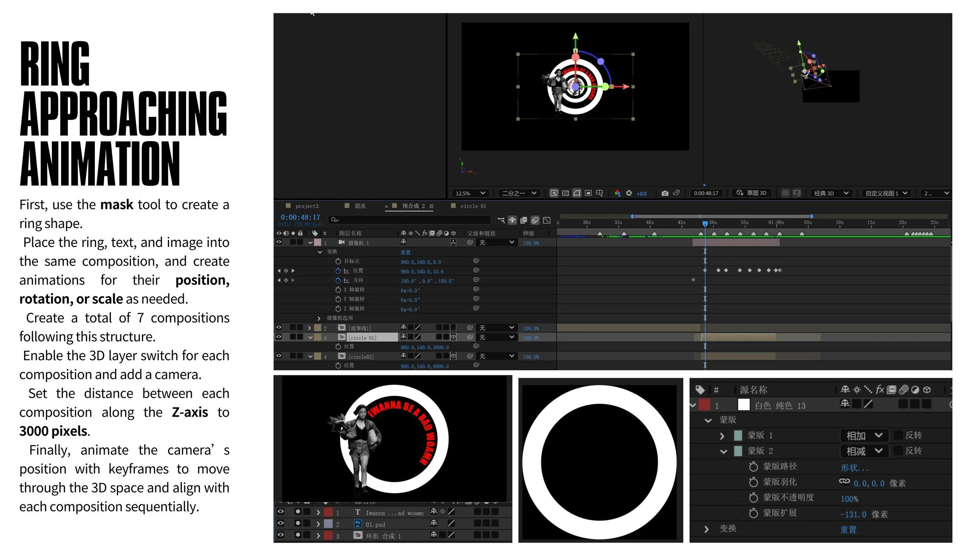Switch to the circle 01 timeline tab
Screen dimensions: 980x551
(473, 206)
